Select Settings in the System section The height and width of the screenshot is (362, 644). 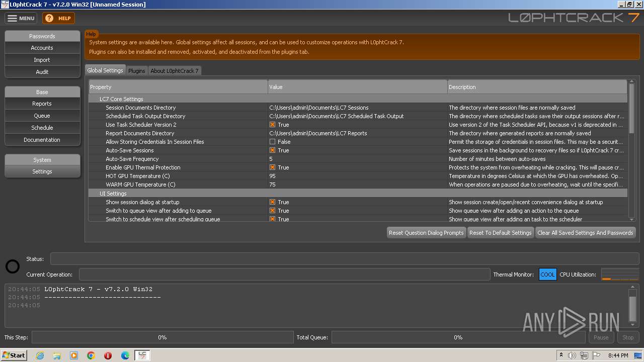(x=42, y=171)
